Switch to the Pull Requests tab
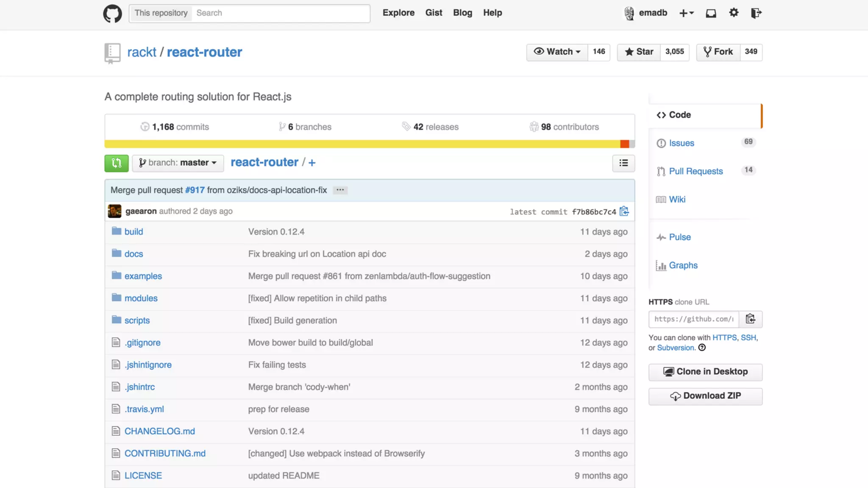The height and width of the screenshot is (488, 868). pos(696,172)
